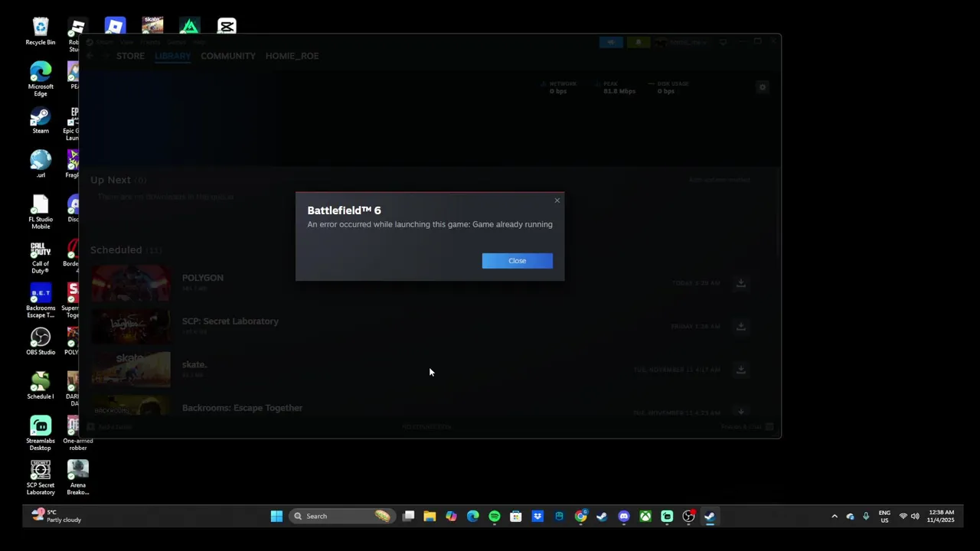Image resolution: width=980 pixels, height=551 pixels.
Task: Select the One-armed robber desktop icon
Action: (78, 434)
